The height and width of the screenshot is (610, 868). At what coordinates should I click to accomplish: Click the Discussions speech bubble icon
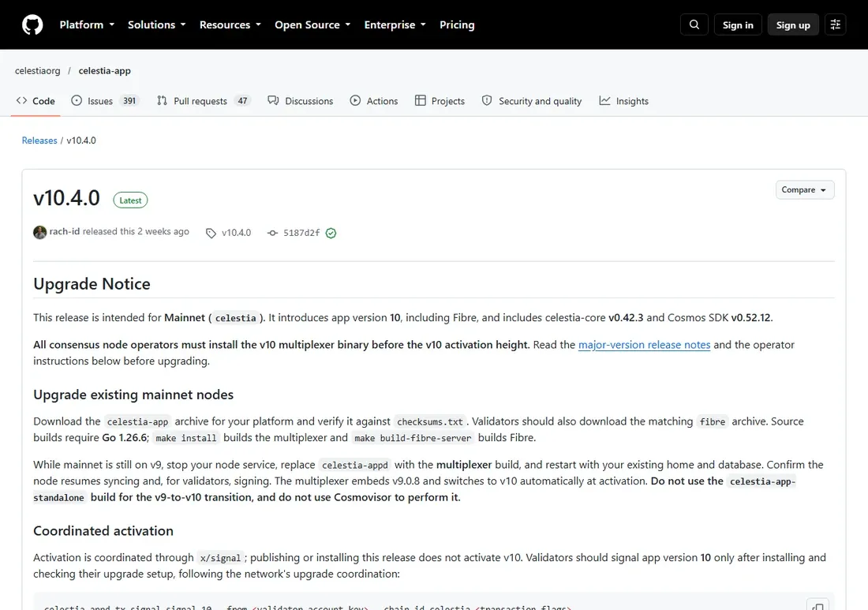point(273,101)
